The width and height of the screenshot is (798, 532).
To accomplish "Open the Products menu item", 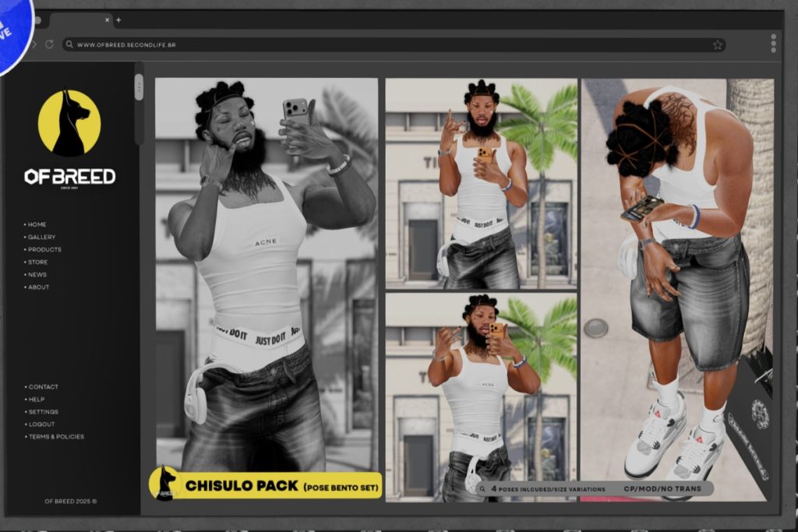I will pos(43,249).
